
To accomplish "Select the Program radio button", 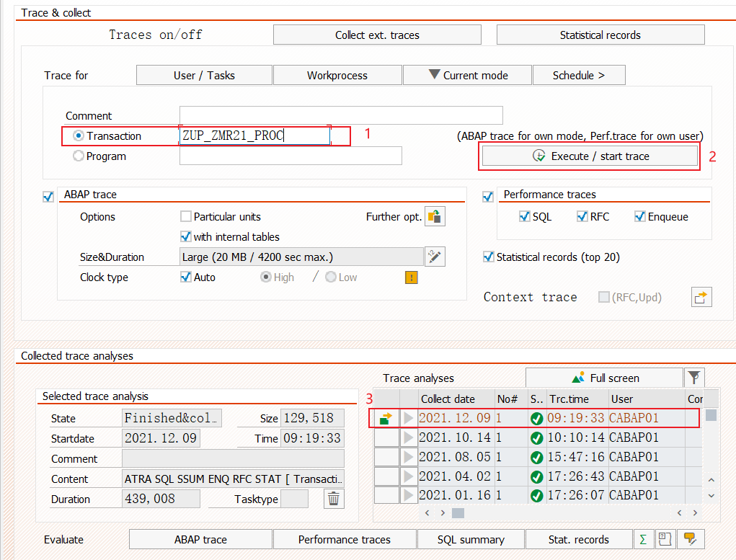I will point(79,156).
